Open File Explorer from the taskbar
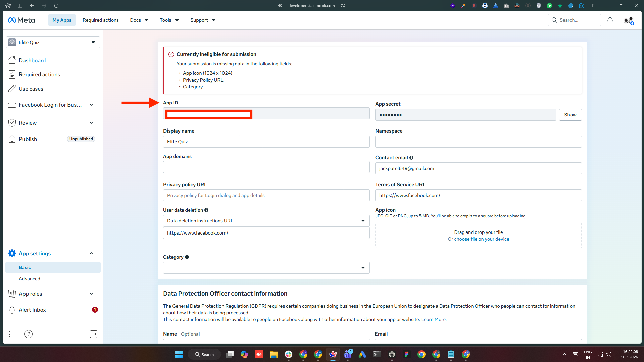 click(274, 354)
